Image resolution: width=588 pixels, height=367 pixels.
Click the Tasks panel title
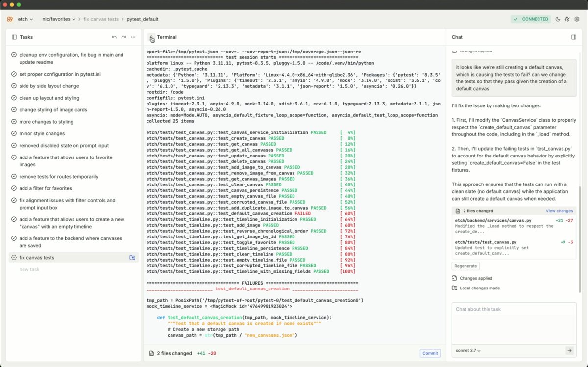point(26,37)
